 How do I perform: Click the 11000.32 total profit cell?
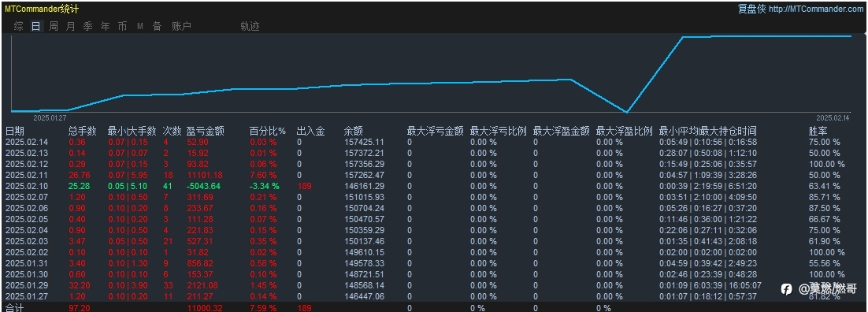pyautogui.click(x=206, y=308)
